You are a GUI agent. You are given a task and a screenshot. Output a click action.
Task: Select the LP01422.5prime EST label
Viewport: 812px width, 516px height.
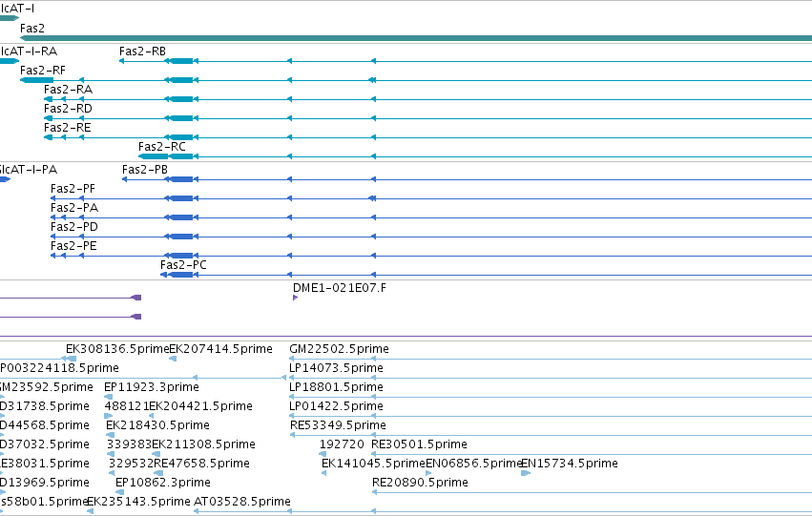(x=336, y=407)
